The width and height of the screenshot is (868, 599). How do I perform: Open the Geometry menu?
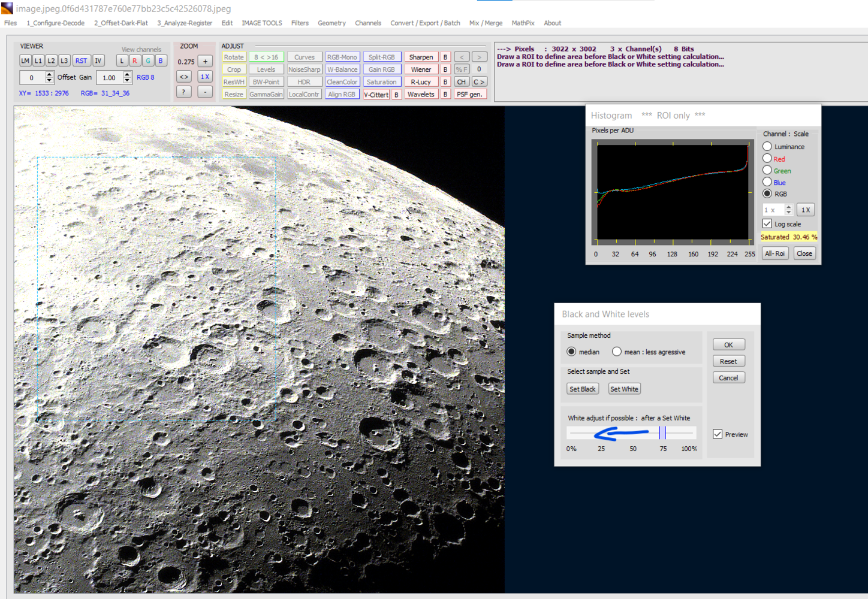(x=331, y=23)
